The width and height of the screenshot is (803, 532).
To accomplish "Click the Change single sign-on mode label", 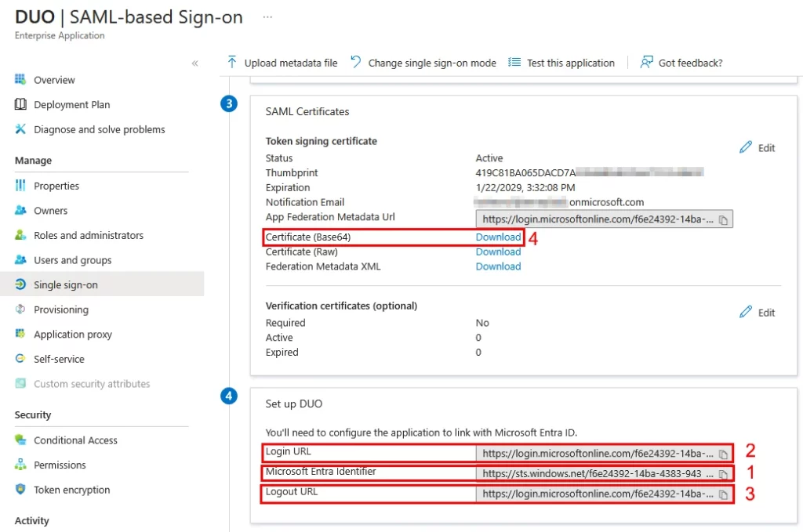I will pyautogui.click(x=432, y=63).
